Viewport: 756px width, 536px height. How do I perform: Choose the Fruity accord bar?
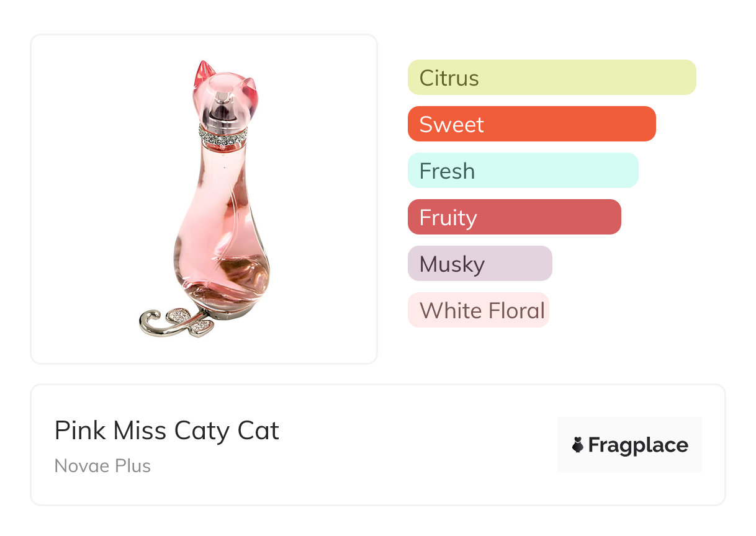(x=514, y=217)
